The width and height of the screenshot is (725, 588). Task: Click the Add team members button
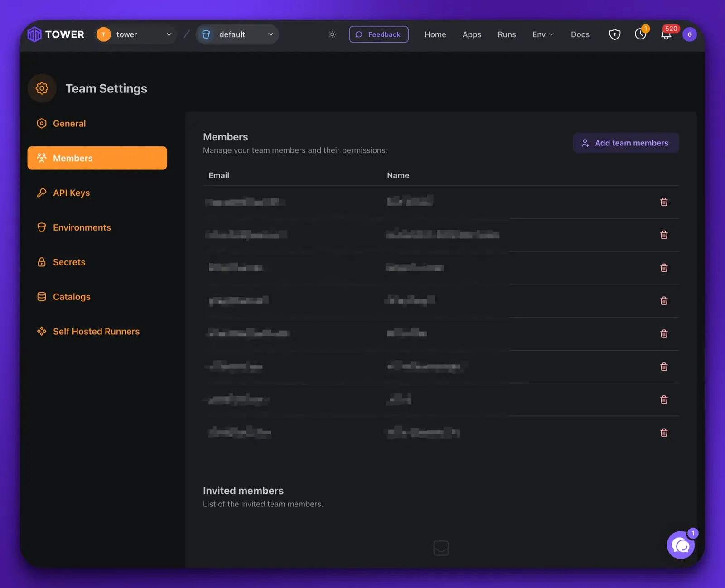point(626,143)
